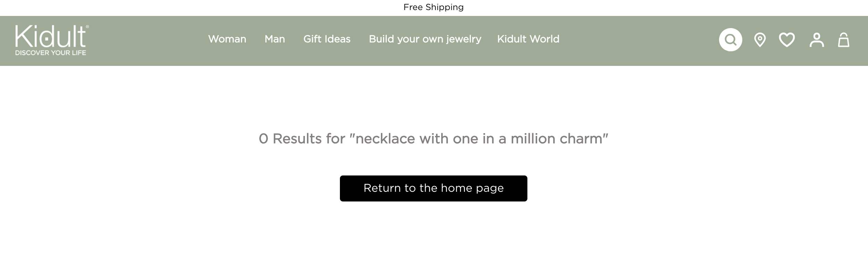Click the "0 Results for" text
The image size is (868, 258).
point(302,139)
